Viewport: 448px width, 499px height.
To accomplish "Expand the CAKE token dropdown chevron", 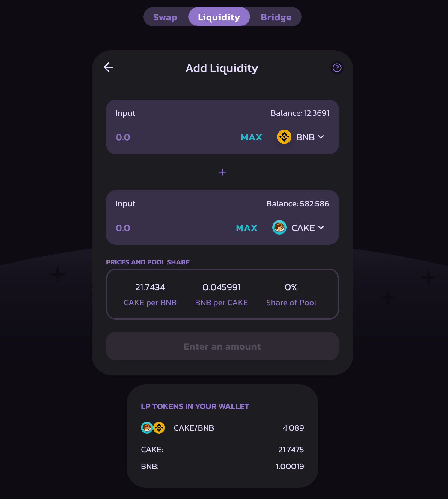I will point(321,228).
